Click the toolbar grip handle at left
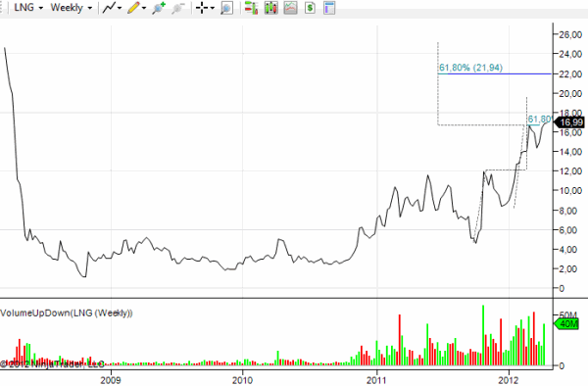Viewport: 588px width, 386px height. click(x=2, y=8)
